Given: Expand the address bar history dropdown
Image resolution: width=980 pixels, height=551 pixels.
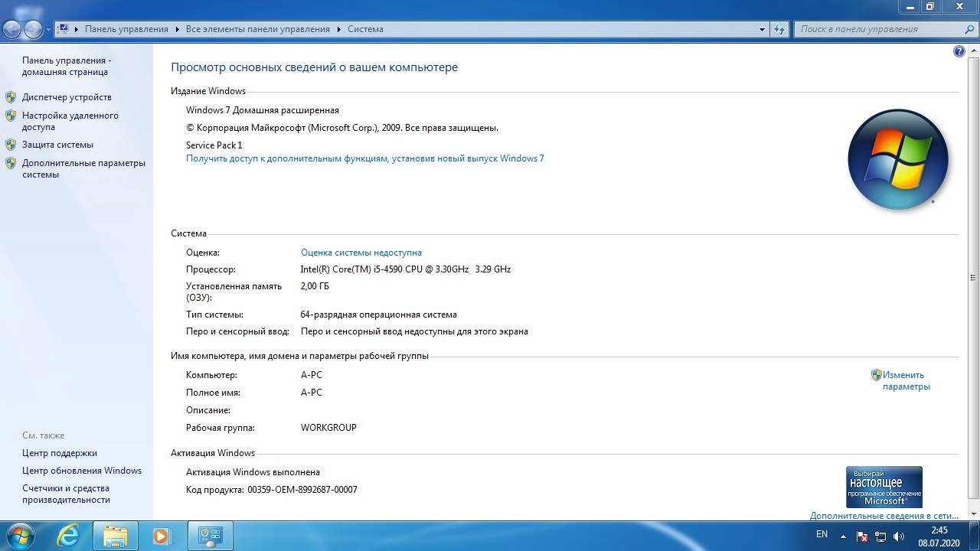Looking at the screenshot, I should pyautogui.click(x=762, y=29).
